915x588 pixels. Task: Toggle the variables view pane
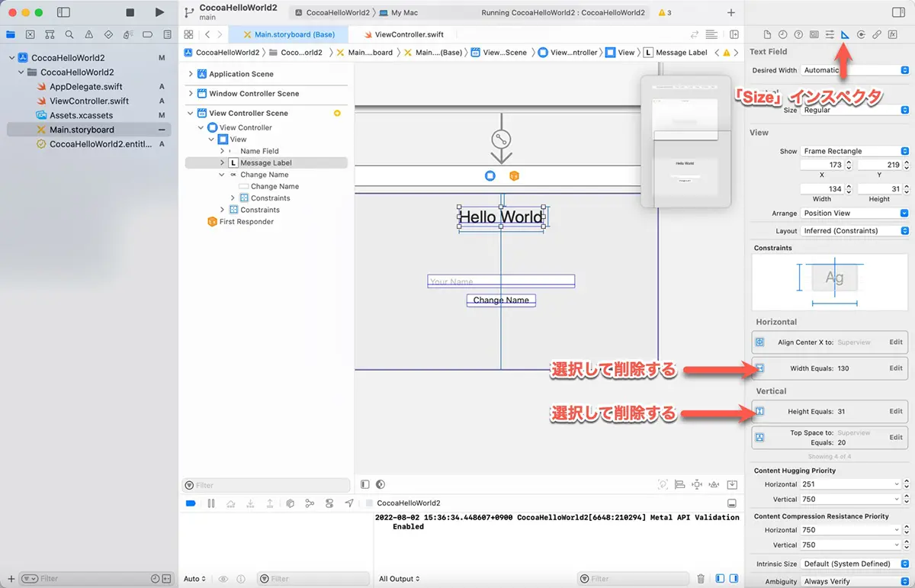click(721, 579)
